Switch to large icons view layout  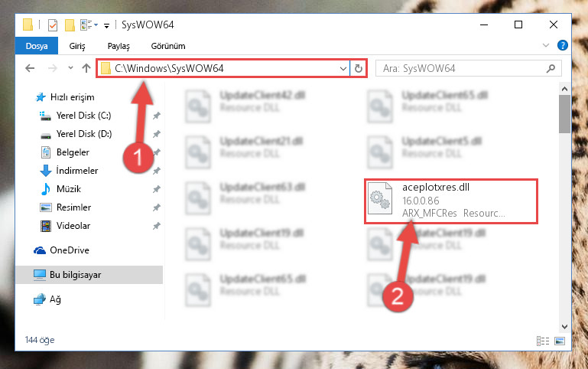[560, 341]
